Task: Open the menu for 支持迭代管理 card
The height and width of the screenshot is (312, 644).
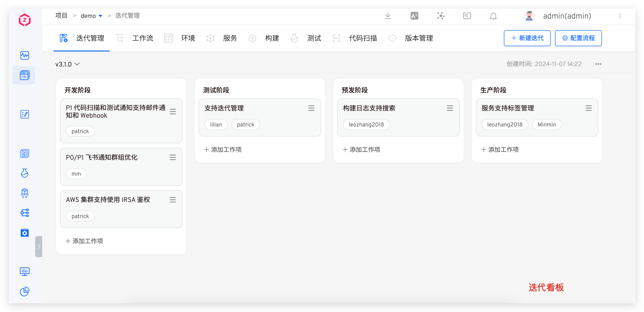Action: pyautogui.click(x=311, y=108)
